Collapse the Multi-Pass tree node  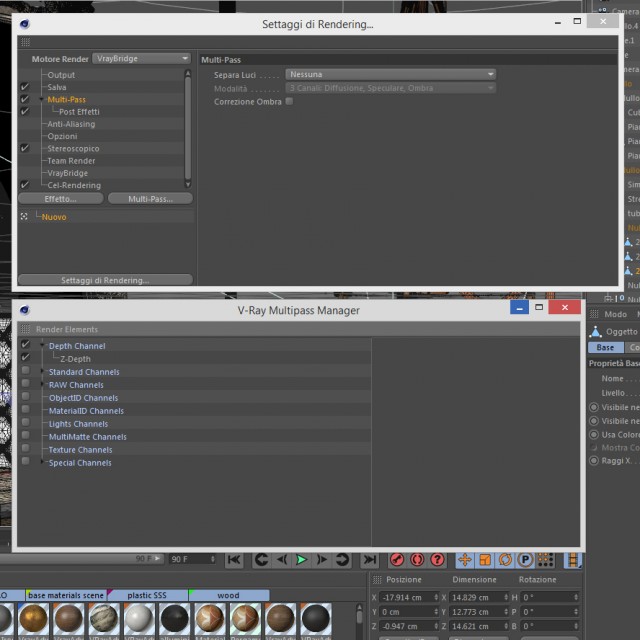[x=41, y=99]
